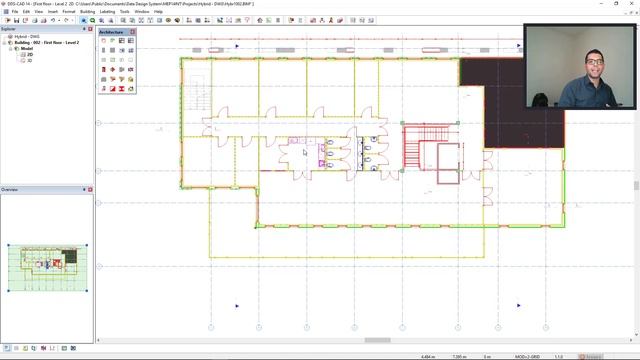Open the Window menu
The height and width of the screenshot is (360, 640).
[x=142, y=11]
